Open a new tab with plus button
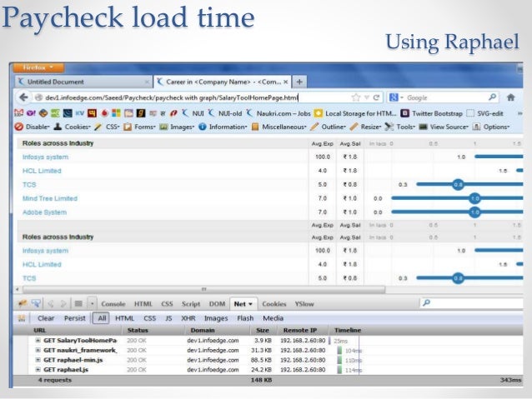 pos(299,82)
